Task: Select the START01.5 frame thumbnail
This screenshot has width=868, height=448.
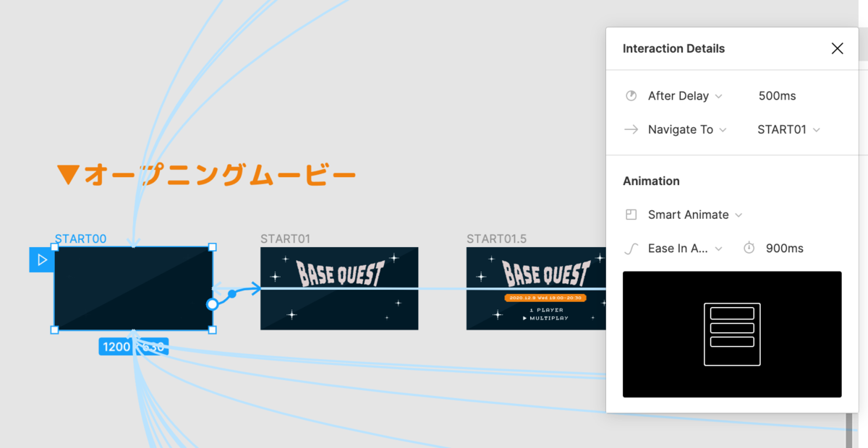Action: (x=536, y=288)
